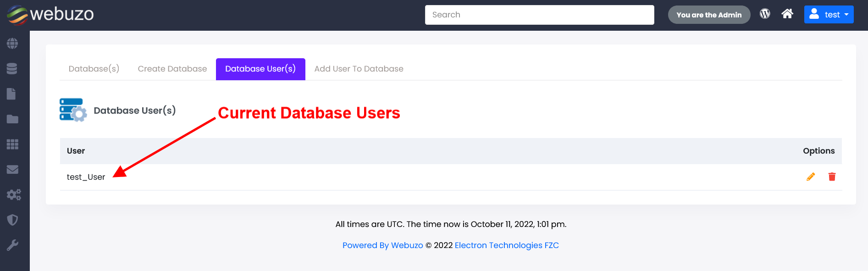Click the globe icon in sidebar
Screen dimensions: 868x271
[12, 44]
